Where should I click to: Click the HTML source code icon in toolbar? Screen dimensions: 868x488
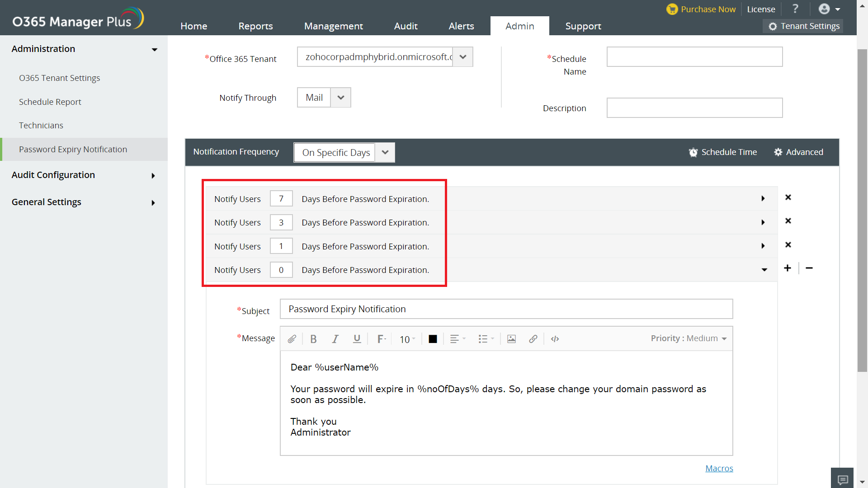pyautogui.click(x=554, y=338)
